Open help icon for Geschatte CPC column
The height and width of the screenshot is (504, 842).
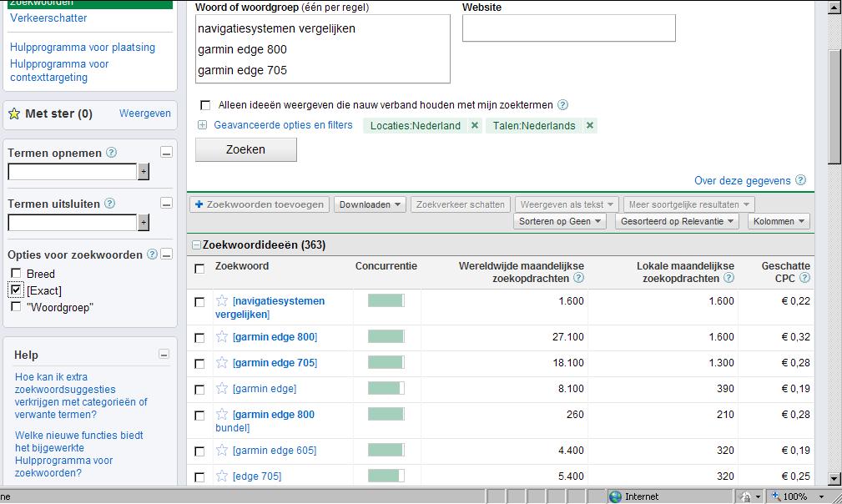804,278
